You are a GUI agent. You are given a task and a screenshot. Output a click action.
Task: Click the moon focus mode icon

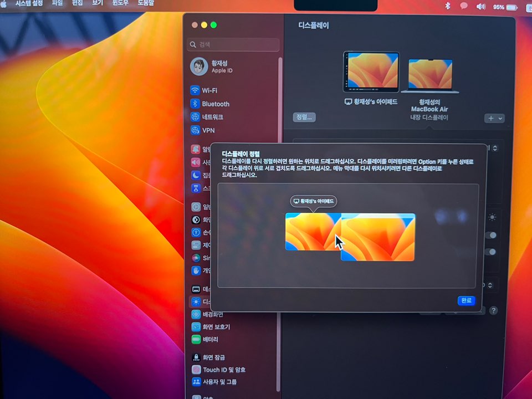click(x=196, y=175)
